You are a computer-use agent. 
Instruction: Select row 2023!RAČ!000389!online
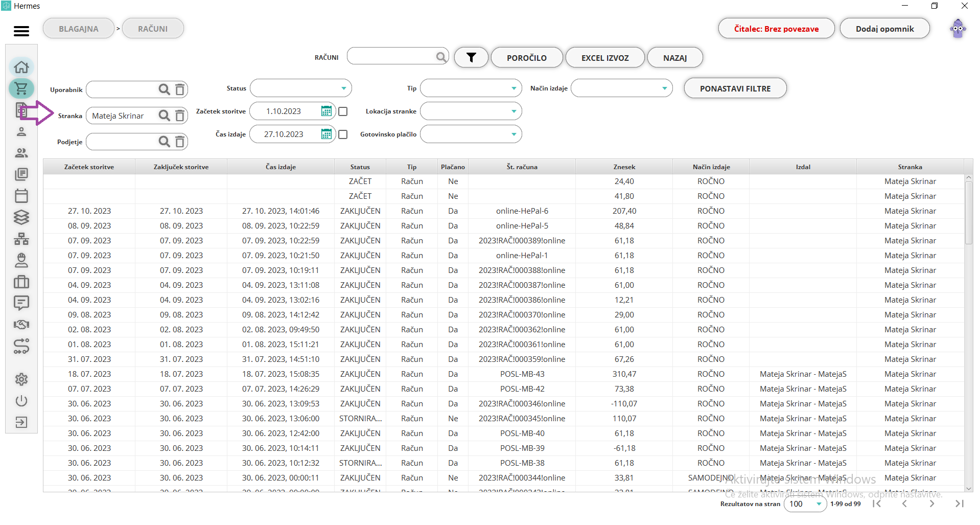504,240
